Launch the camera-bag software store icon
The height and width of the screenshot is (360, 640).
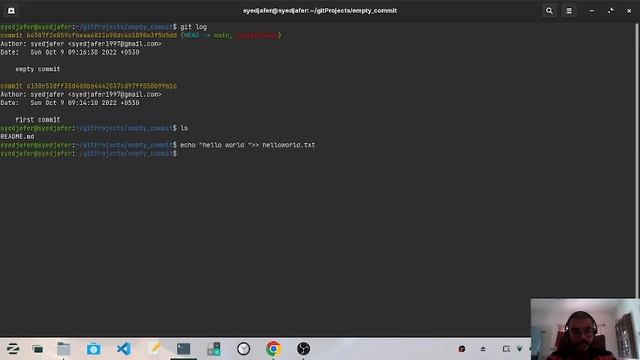tap(93, 349)
